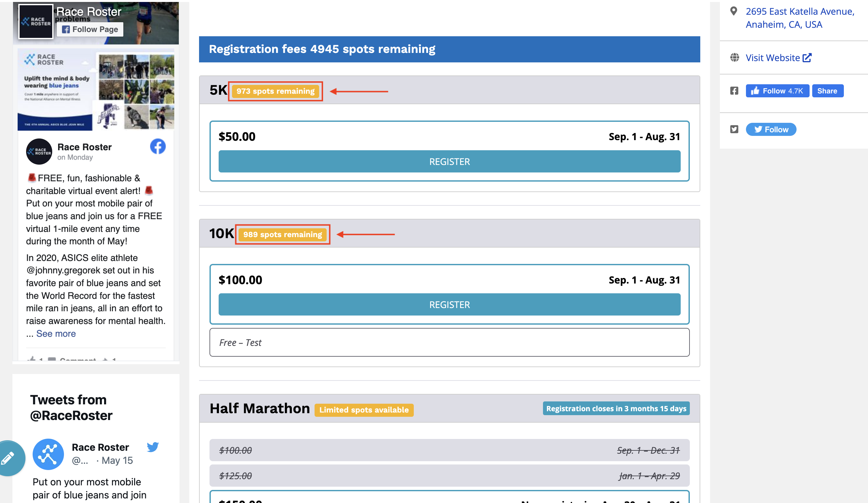Click the external link icon after Visit Website
868x503 pixels.
[807, 58]
